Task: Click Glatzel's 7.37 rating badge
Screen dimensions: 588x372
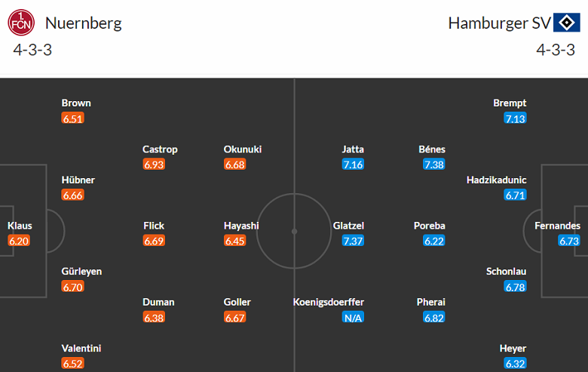Action: coord(353,241)
